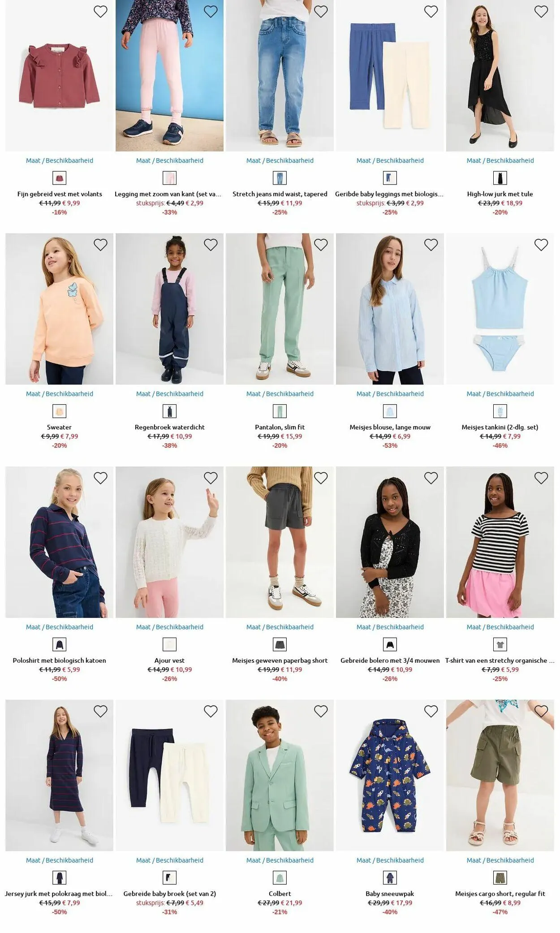Select the light blue swatch for Meisjes blouse
Image resolution: width=560 pixels, height=933 pixels.
[x=390, y=411]
